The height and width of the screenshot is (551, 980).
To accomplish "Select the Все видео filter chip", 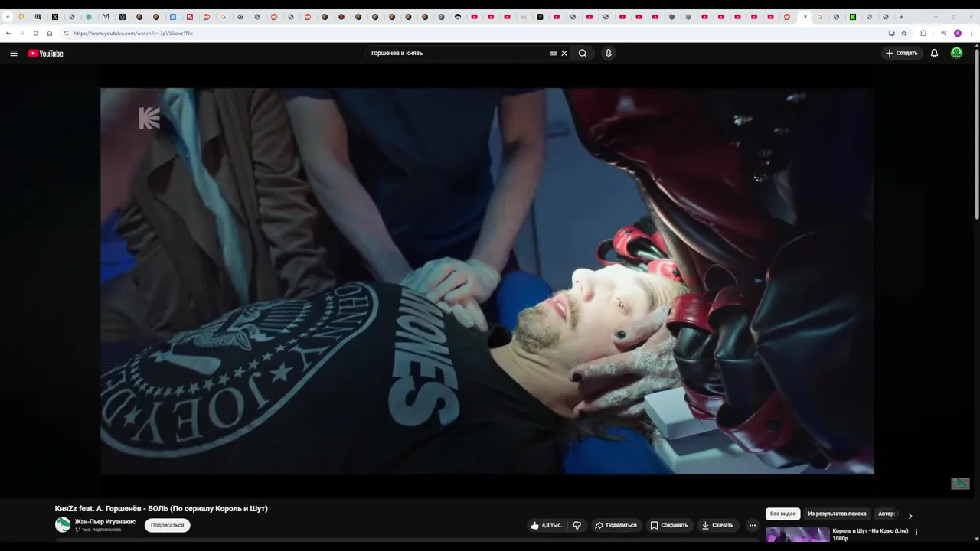I will click(782, 514).
